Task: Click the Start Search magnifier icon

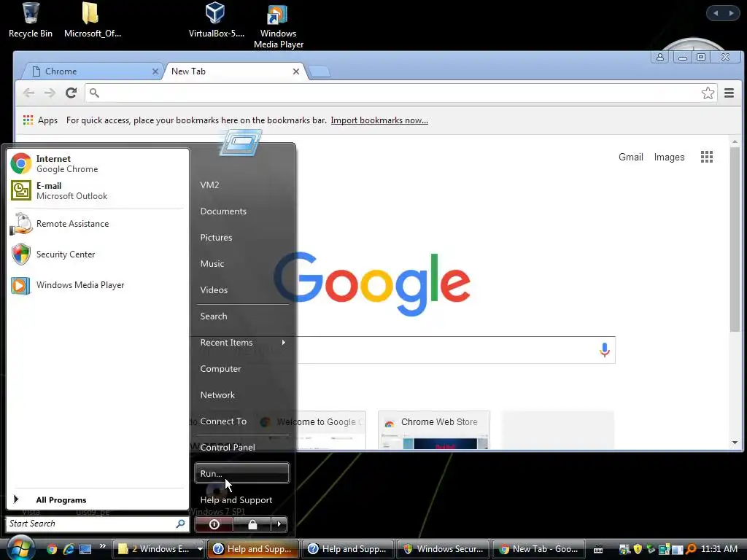Action: [181, 524]
